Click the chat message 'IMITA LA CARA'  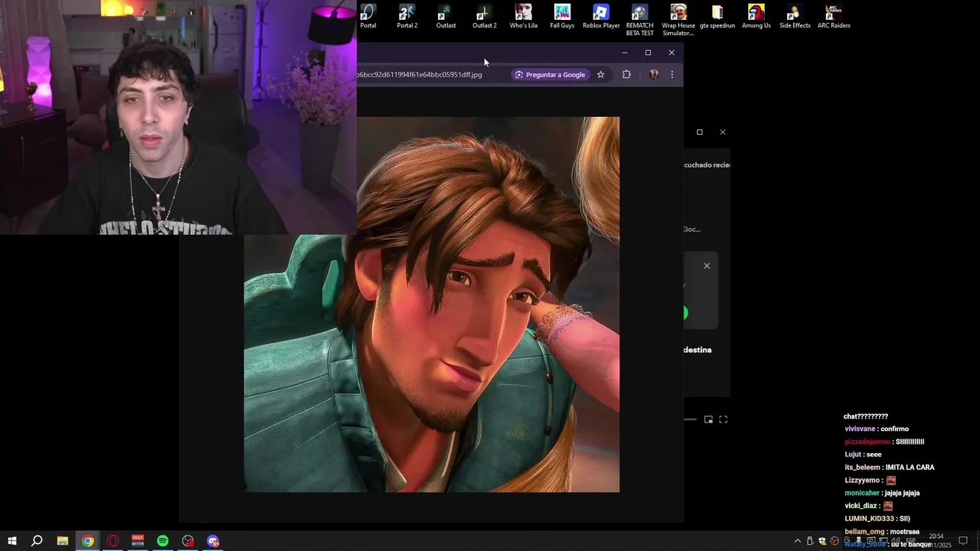tap(910, 468)
